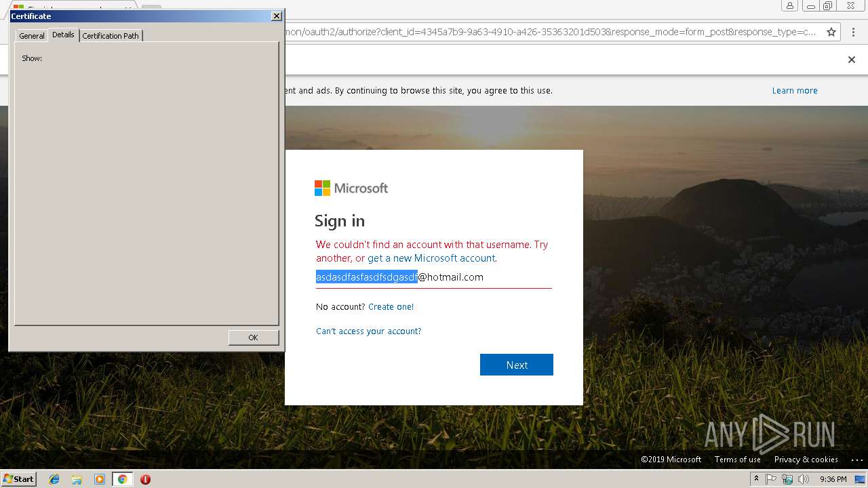Open Terms of use footer link

[738, 460]
